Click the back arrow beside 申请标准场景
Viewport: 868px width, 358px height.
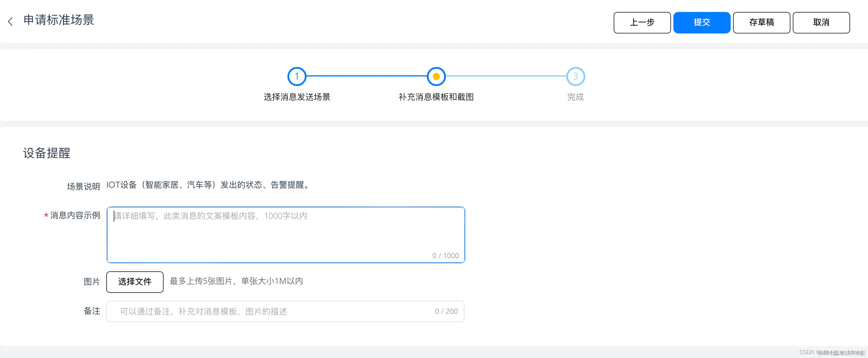(x=10, y=21)
